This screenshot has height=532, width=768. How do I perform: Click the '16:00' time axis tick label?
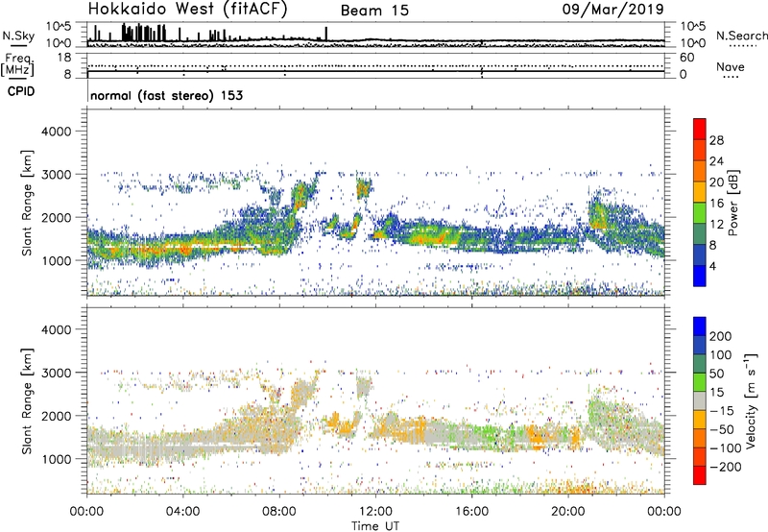(471, 512)
